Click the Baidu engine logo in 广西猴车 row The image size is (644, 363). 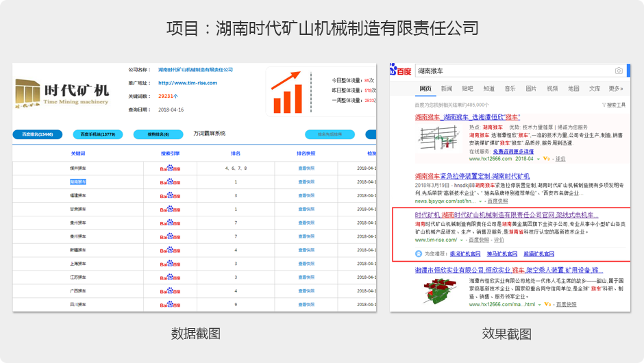click(170, 290)
